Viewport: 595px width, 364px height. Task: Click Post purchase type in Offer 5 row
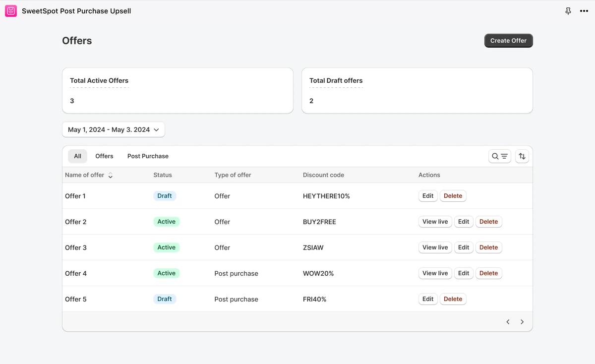(x=237, y=299)
